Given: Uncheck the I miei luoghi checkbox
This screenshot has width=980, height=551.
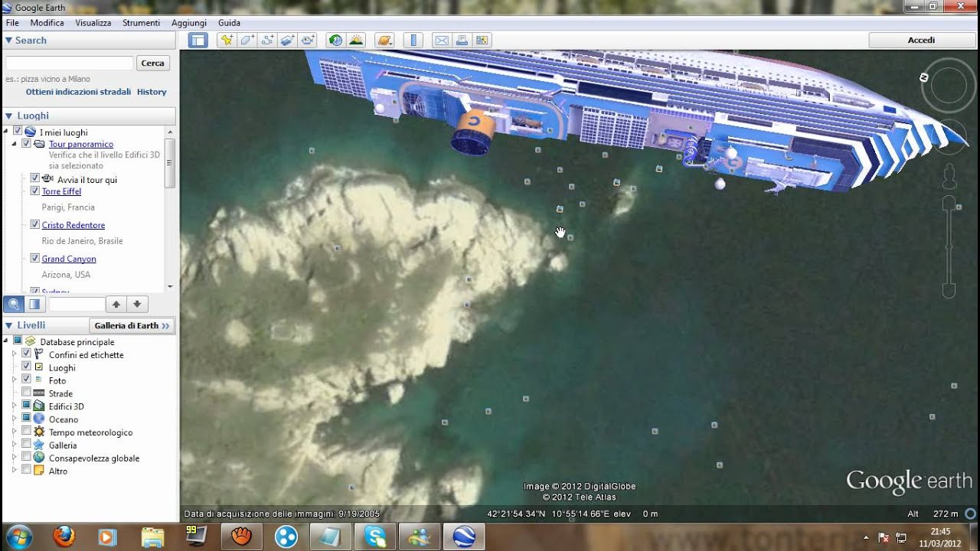Looking at the screenshot, I should coord(18,132).
